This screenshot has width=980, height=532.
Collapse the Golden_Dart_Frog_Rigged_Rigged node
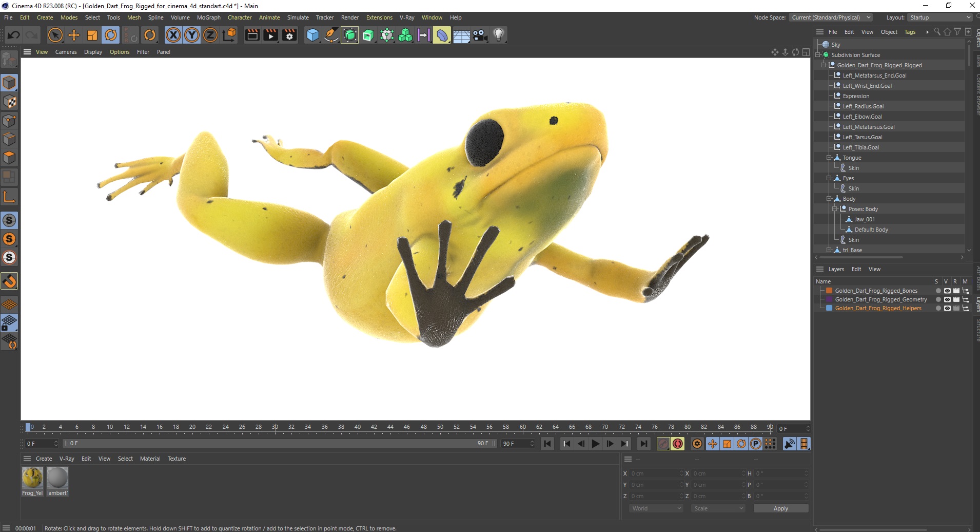[824, 65]
